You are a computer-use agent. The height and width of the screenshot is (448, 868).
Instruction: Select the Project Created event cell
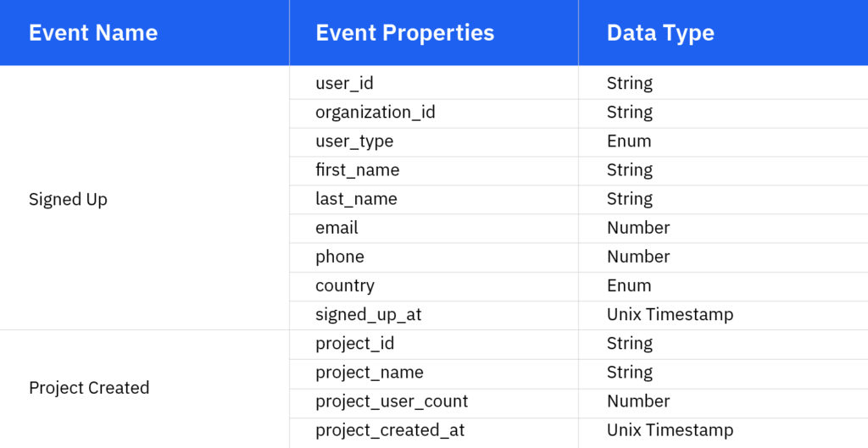(x=89, y=388)
